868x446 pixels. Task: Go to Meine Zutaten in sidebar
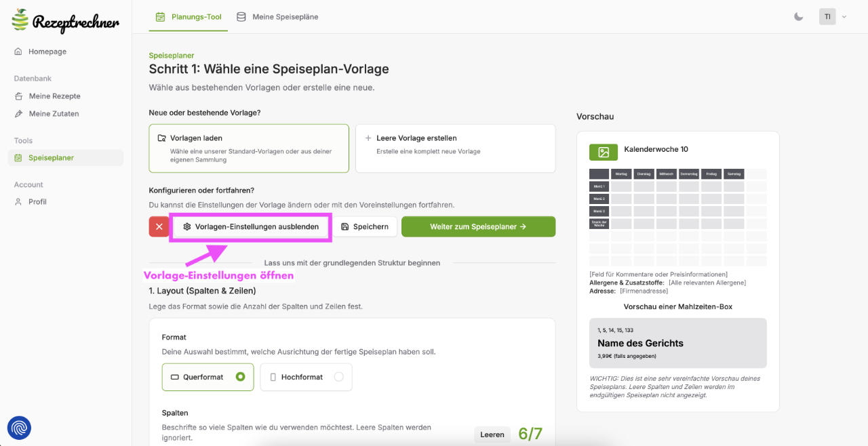tap(54, 114)
